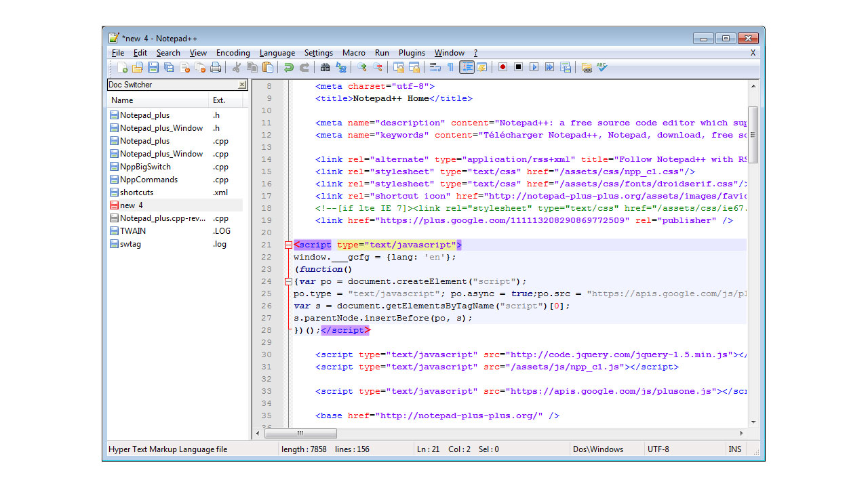Viewport: 868px width, 488px height.
Task: Click the Save All toolbar icon
Action: (x=169, y=67)
